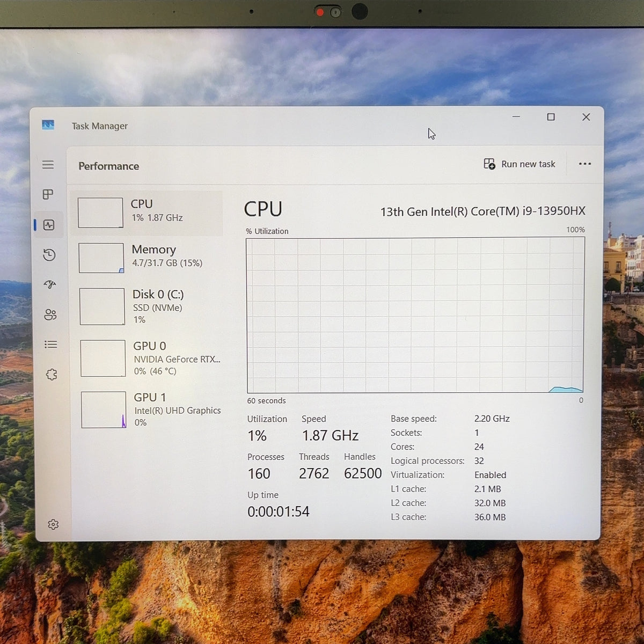Viewport: 644px width, 644px height.
Task: Open Task Manager settings gear
Action: pos(53,524)
